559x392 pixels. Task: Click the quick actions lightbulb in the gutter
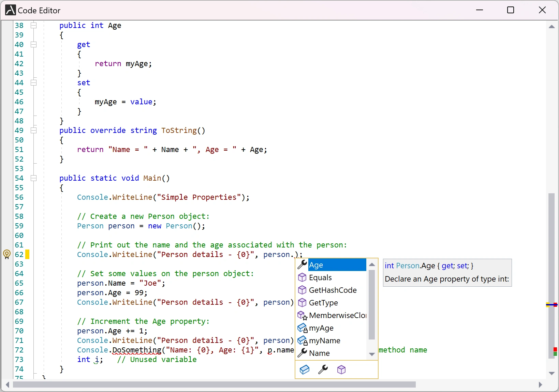[x=7, y=255]
